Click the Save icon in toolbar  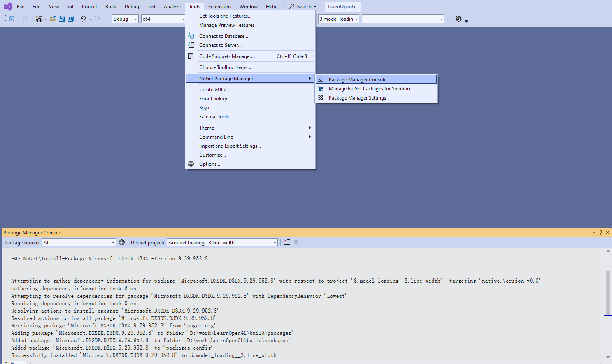coord(62,19)
